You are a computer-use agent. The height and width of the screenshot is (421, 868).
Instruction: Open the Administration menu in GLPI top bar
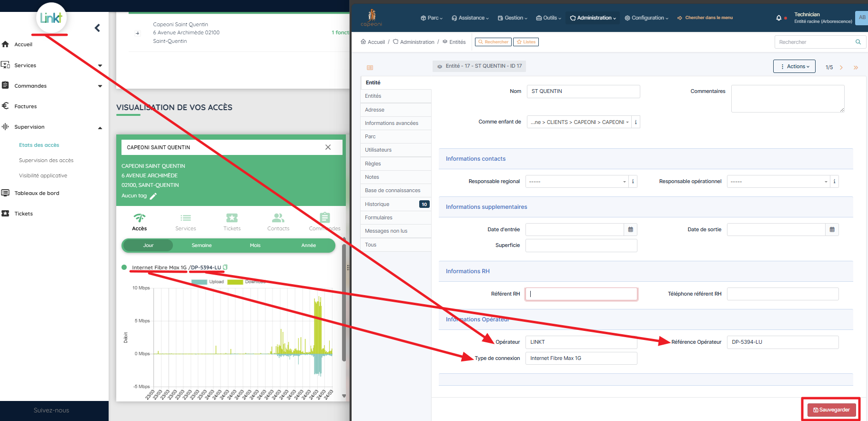tap(593, 18)
